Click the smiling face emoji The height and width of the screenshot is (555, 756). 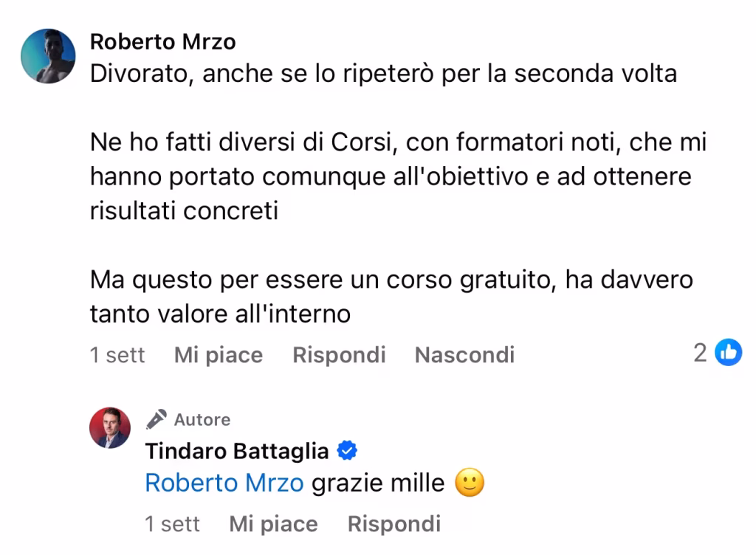pyautogui.click(x=470, y=482)
